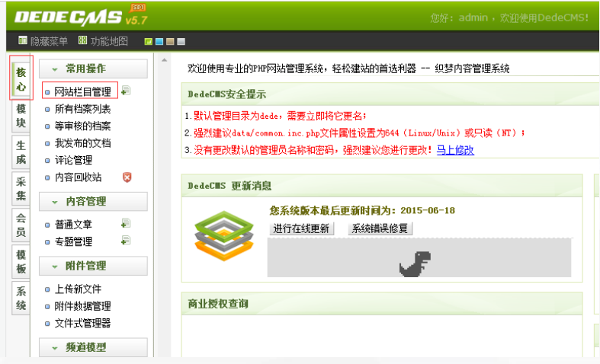This screenshot has height=364, width=600.
Task: Click the 功能地图 text label
Action: click(x=110, y=41)
